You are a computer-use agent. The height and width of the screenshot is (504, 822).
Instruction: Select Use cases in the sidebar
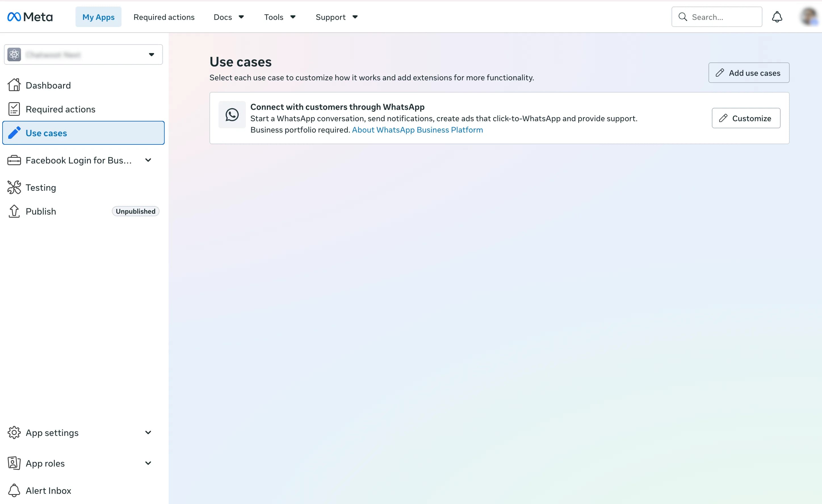(83, 133)
